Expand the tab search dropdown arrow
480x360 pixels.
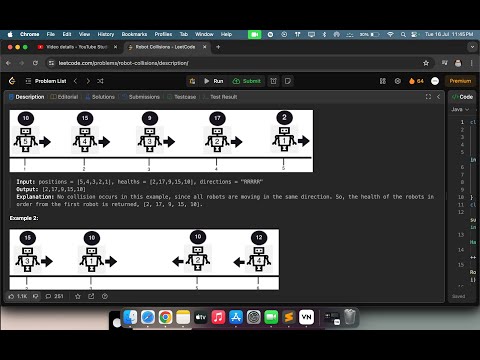coord(472,47)
